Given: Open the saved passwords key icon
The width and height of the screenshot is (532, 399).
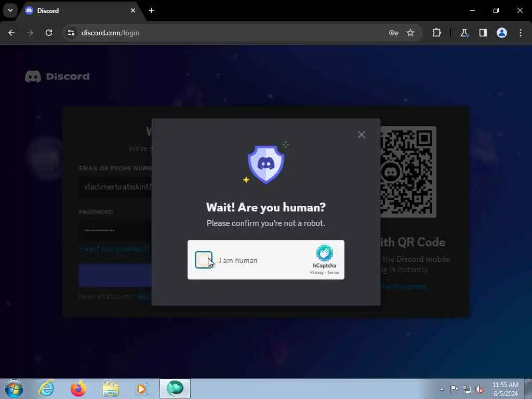Looking at the screenshot, I should click(394, 33).
